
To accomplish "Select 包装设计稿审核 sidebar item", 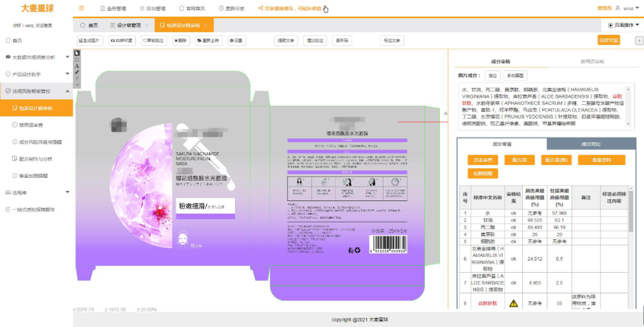I will click(x=36, y=108).
